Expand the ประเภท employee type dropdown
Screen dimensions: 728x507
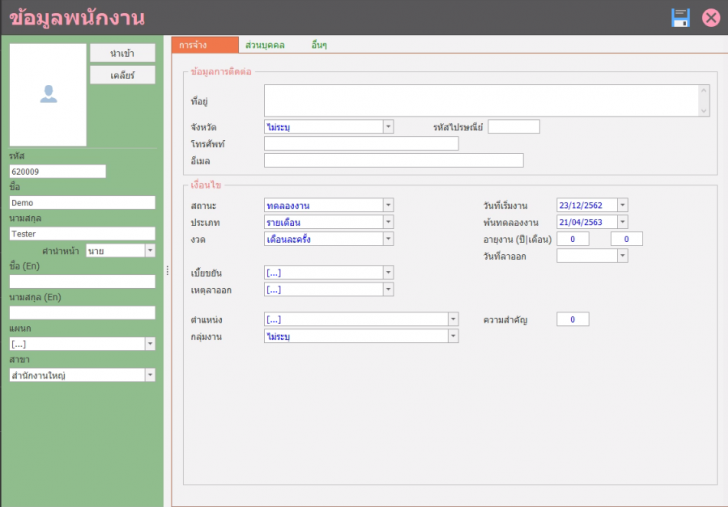tap(388, 222)
